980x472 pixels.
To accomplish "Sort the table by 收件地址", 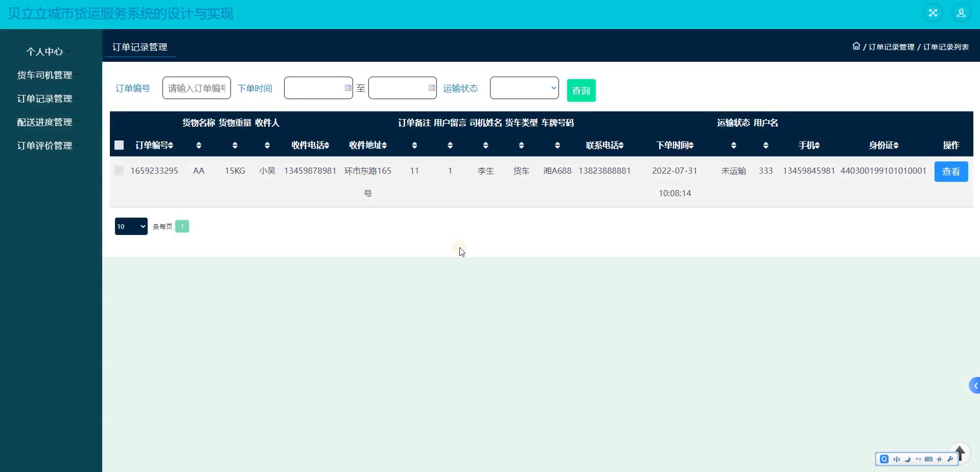I will pos(368,146).
